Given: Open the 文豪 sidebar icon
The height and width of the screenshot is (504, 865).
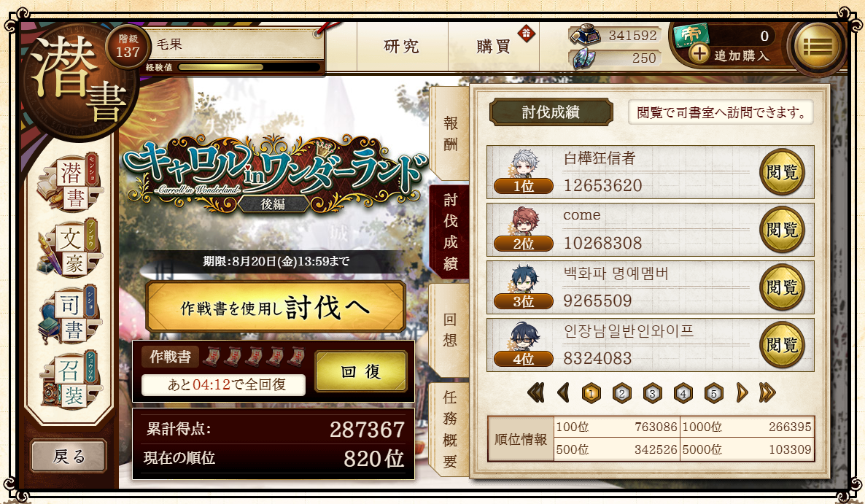Looking at the screenshot, I should (x=70, y=250).
